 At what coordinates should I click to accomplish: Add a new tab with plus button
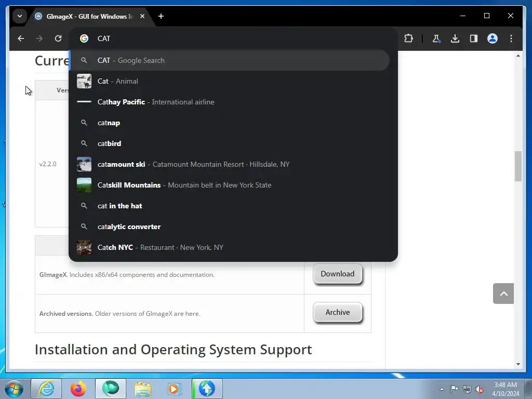click(161, 16)
